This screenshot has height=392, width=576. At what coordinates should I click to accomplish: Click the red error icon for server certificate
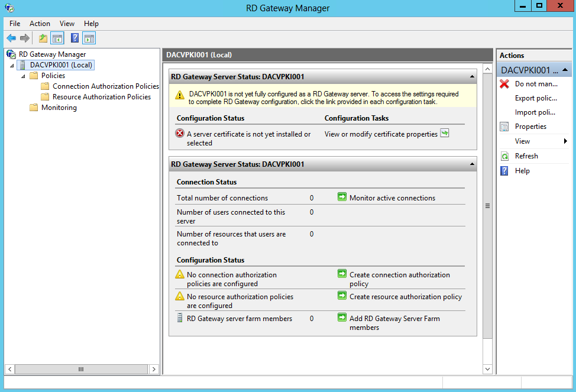tap(180, 133)
